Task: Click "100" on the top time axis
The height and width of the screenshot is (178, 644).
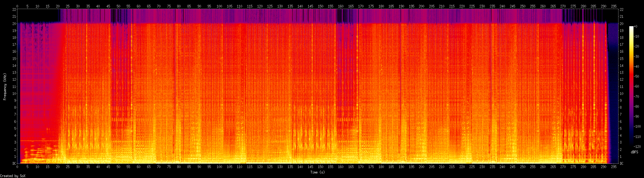Action: 220,6
